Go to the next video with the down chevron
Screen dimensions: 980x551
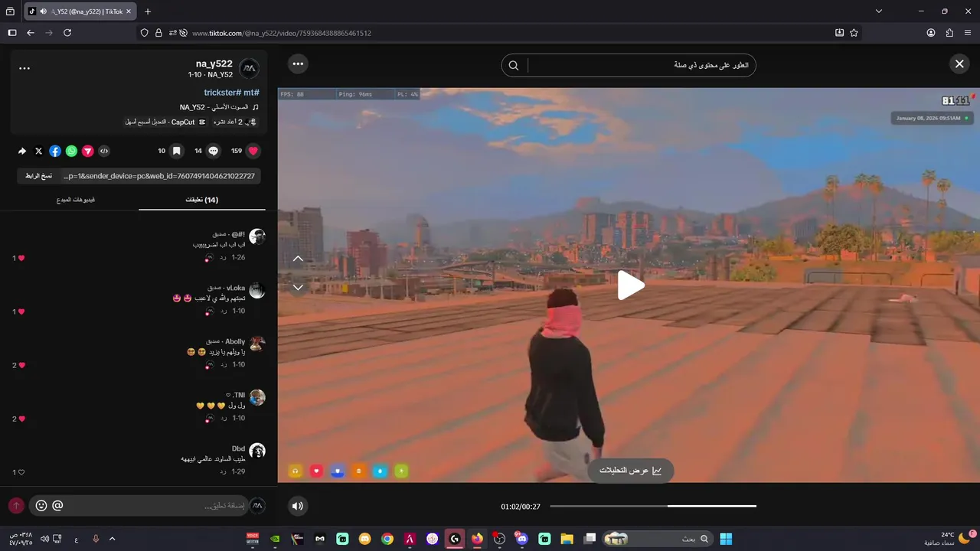click(299, 287)
